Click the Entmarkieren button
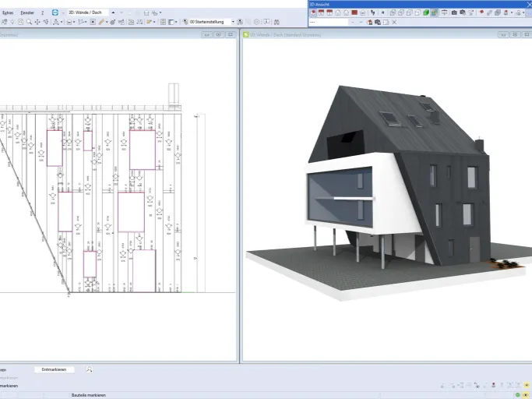Viewport: 532px width, 399px height. pos(54,369)
